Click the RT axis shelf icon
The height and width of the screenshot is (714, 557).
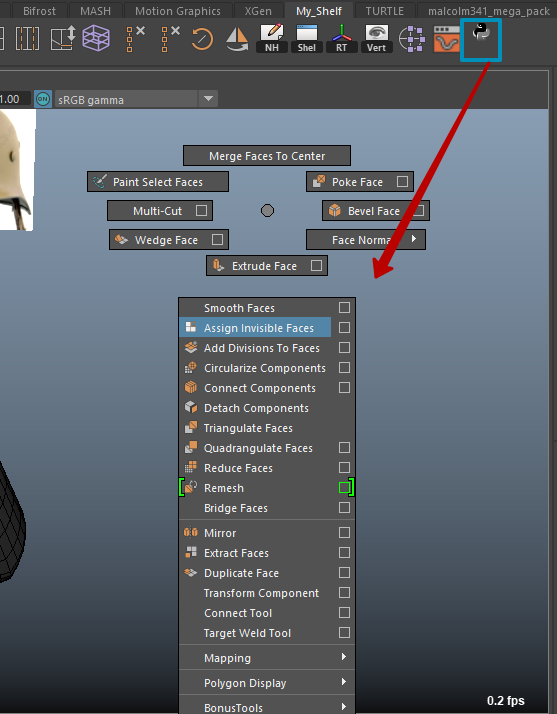pyautogui.click(x=342, y=39)
